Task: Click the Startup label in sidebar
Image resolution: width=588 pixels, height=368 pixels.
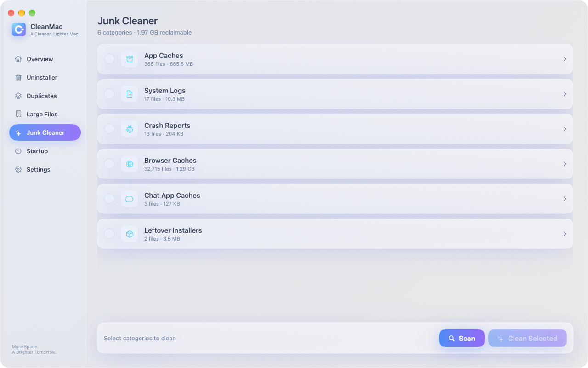Action: [x=37, y=151]
